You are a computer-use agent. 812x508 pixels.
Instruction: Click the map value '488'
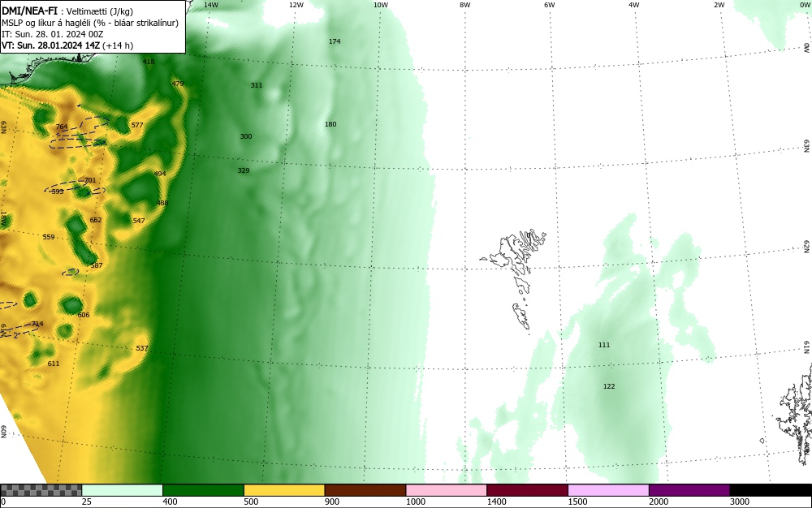tap(162, 204)
